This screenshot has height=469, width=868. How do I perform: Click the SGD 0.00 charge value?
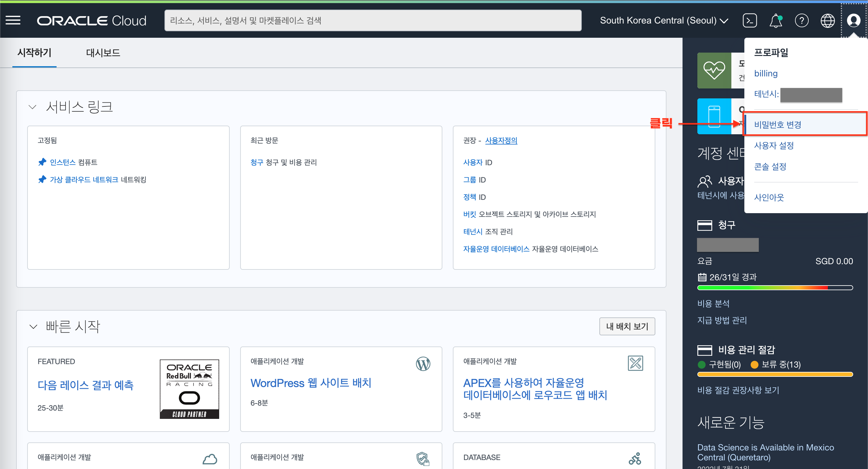point(834,261)
